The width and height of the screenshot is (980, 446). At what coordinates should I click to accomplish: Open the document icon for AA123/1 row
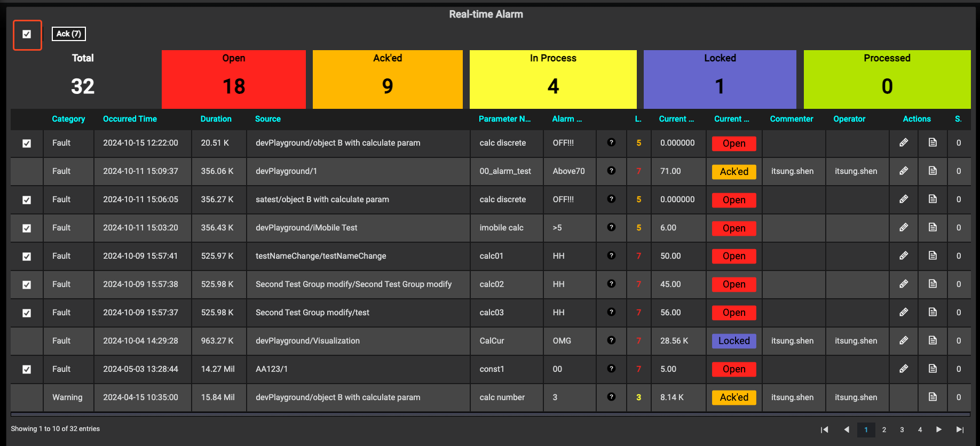click(x=932, y=369)
